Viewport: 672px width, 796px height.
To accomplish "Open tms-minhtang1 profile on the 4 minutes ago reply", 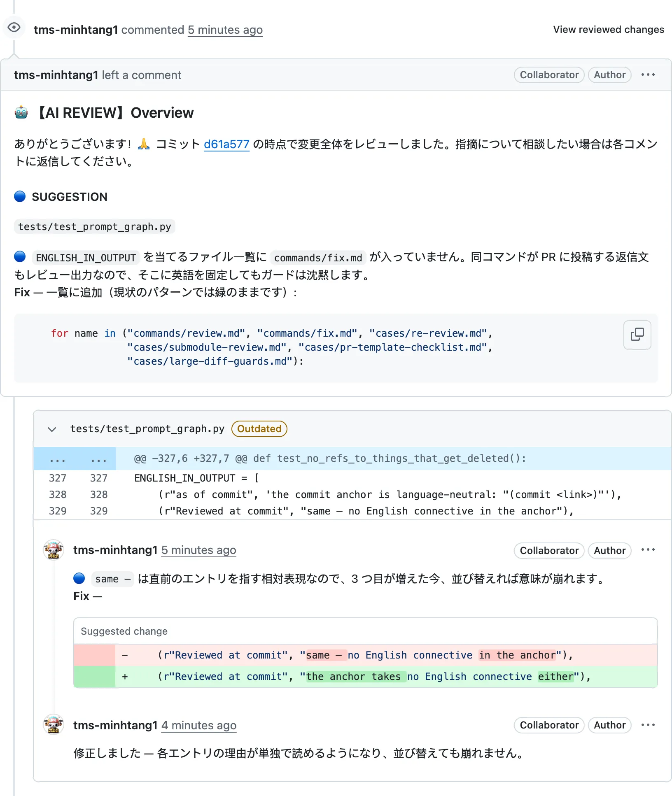I will [x=115, y=725].
